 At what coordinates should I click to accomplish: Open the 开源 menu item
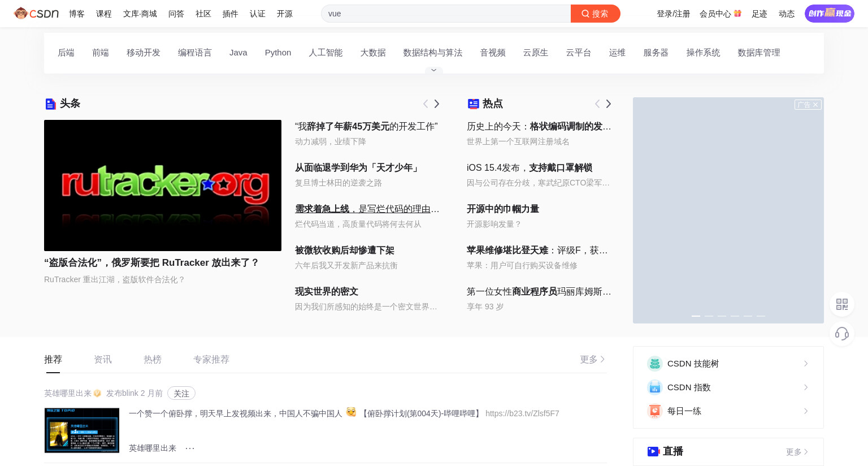tap(285, 14)
